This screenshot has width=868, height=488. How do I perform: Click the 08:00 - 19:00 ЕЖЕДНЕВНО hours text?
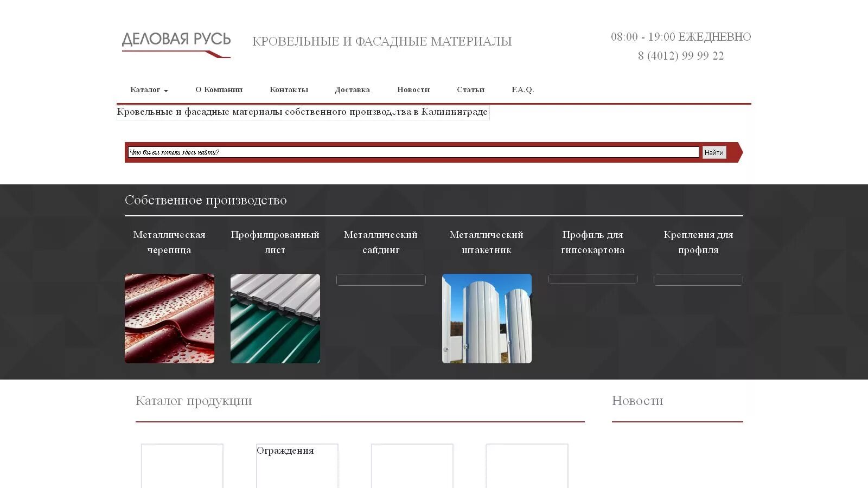click(681, 37)
